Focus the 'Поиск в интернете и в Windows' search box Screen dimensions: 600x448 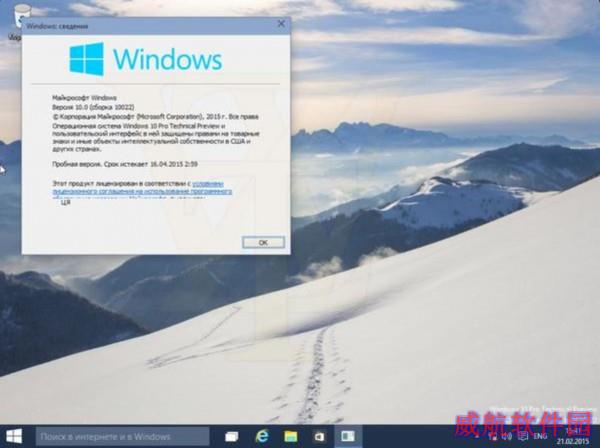point(122,437)
